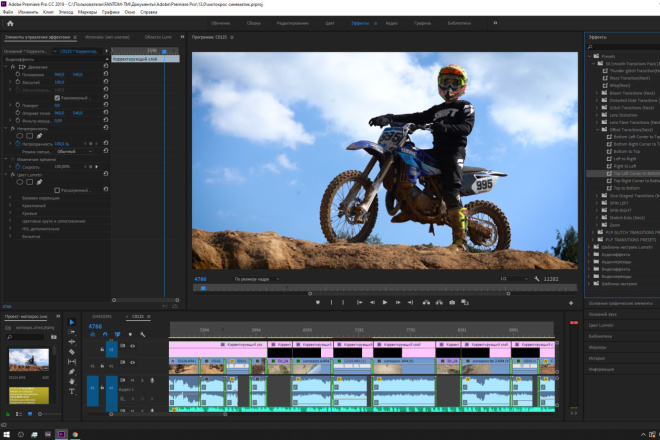Show more workspaces overflow arrows
The height and width of the screenshot is (440, 660).
495,23
